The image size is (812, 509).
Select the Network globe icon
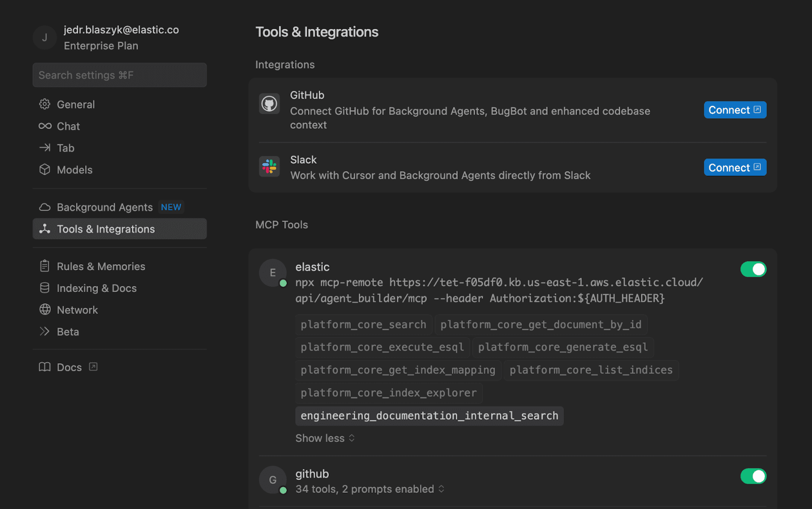pos(45,310)
